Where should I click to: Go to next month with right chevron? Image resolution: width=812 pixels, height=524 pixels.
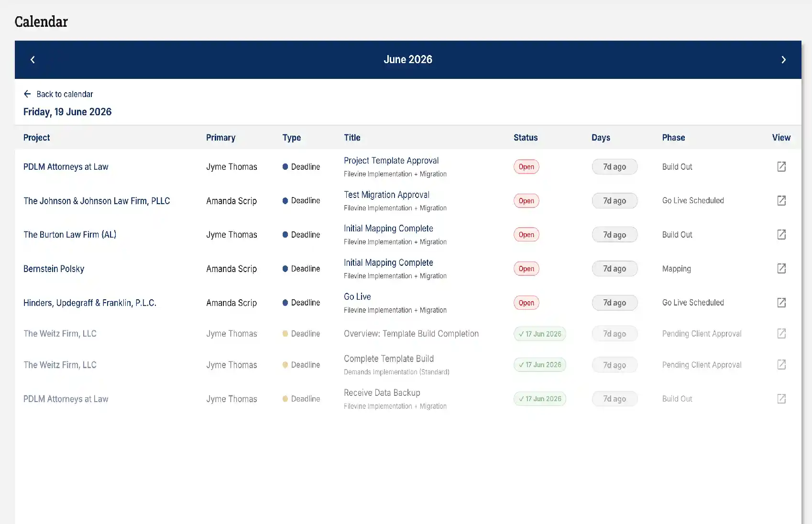783,60
